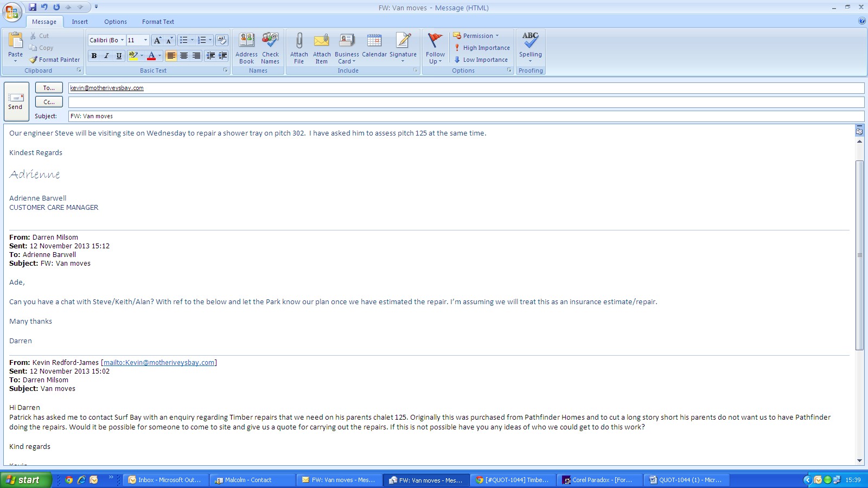868x488 pixels.
Task: Insert a Calendar into the email
Action: pyautogui.click(x=374, y=46)
